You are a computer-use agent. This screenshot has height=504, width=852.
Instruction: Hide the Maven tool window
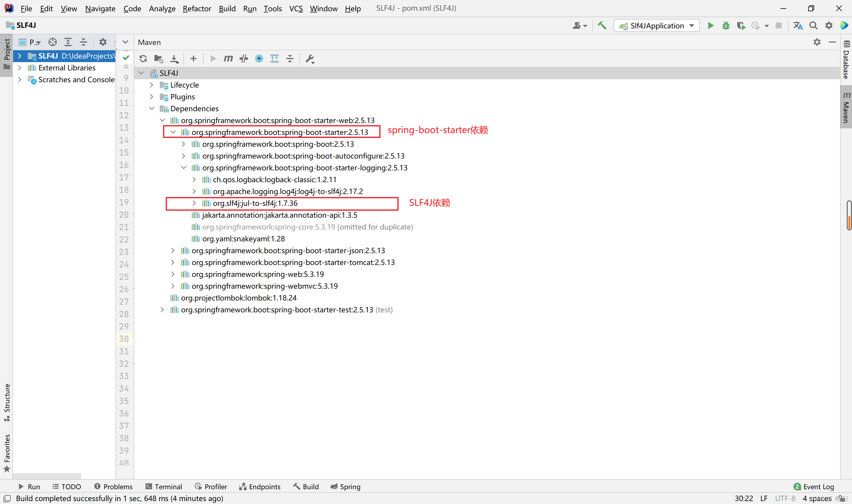click(832, 42)
